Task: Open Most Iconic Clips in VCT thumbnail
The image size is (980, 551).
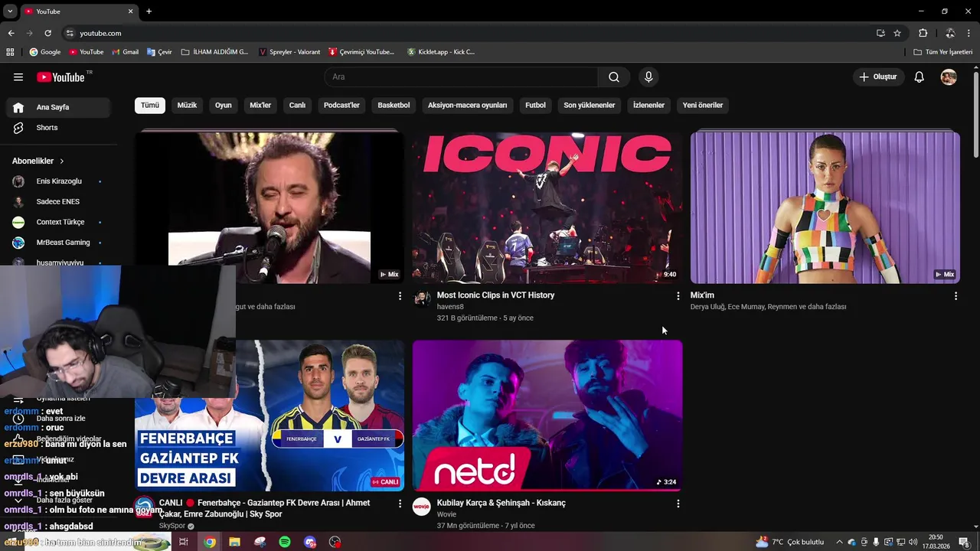Action: (547, 207)
